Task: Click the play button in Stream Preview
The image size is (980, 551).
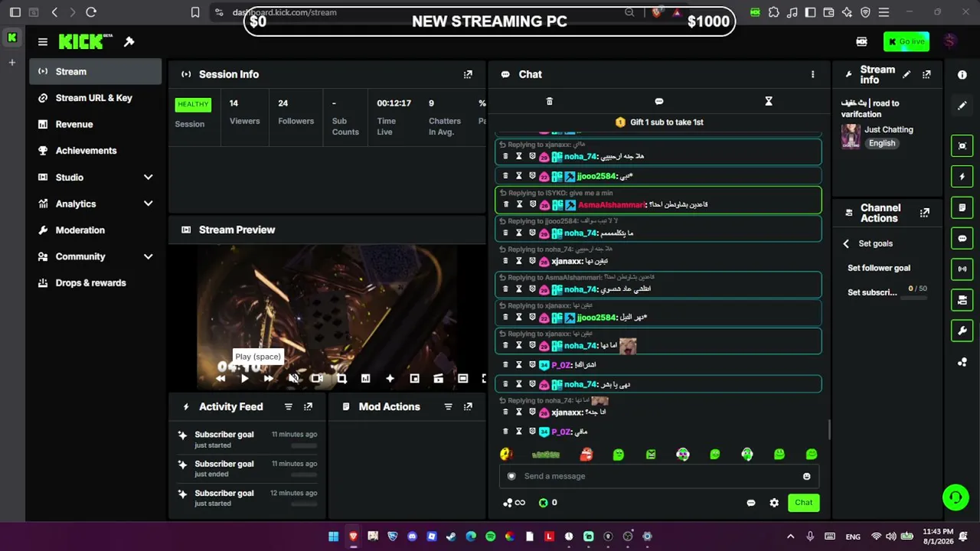Action: pos(244,378)
